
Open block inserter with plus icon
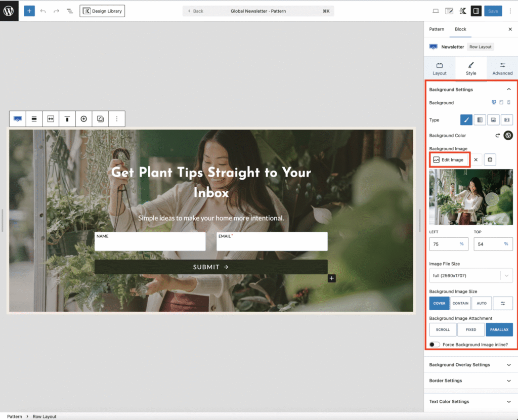(x=29, y=11)
